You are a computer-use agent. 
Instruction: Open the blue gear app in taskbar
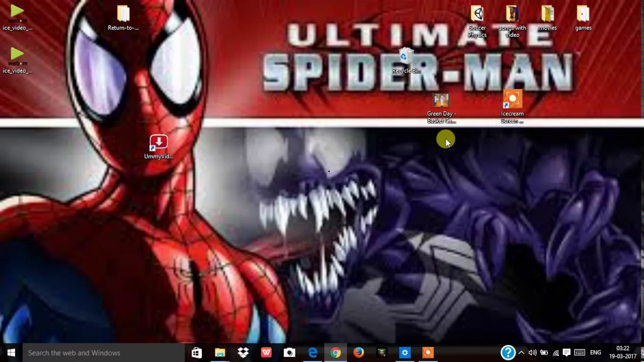pos(405,353)
